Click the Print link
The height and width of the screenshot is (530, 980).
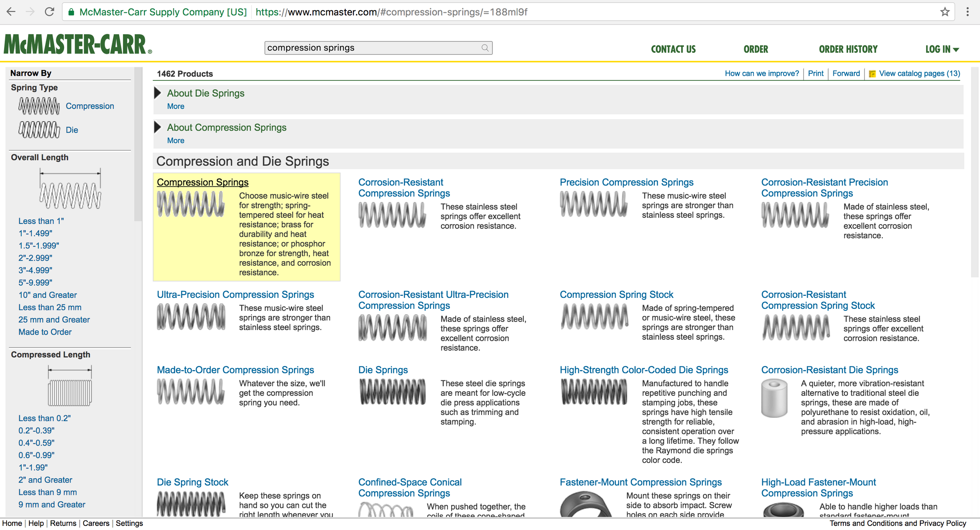click(816, 73)
